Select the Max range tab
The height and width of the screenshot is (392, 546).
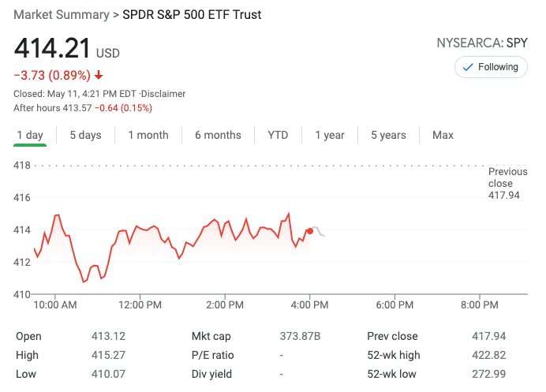click(443, 135)
